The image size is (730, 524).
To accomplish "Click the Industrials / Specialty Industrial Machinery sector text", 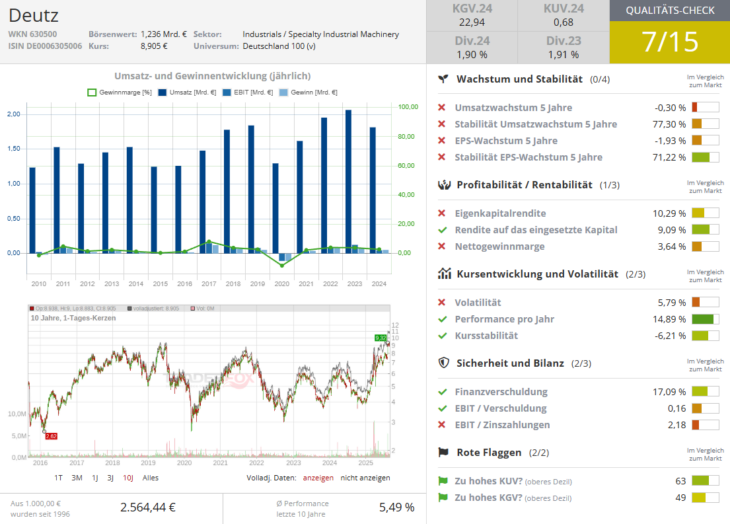I will pos(321,34).
